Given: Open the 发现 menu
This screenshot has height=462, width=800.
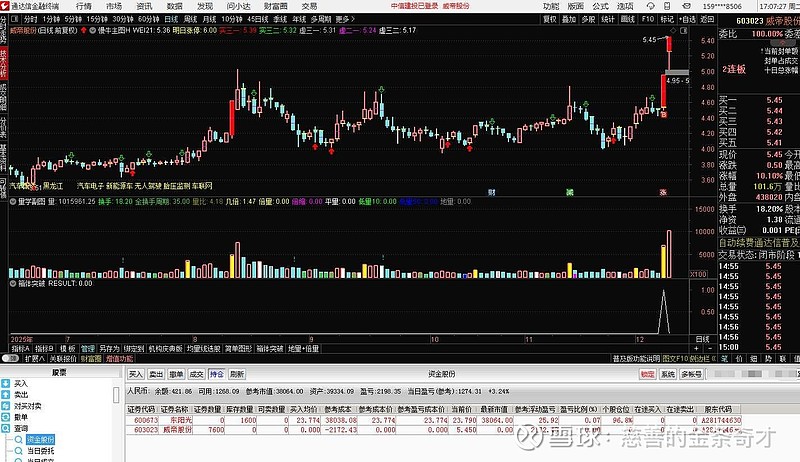Looking at the screenshot, I should (x=205, y=6).
